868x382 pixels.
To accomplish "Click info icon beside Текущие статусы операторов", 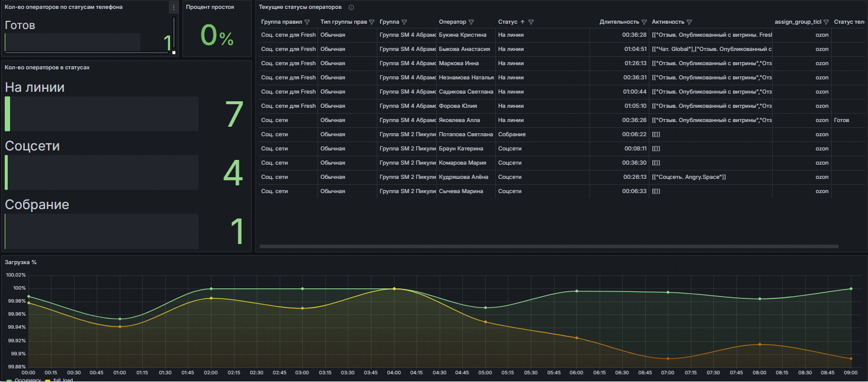I will (351, 8).
